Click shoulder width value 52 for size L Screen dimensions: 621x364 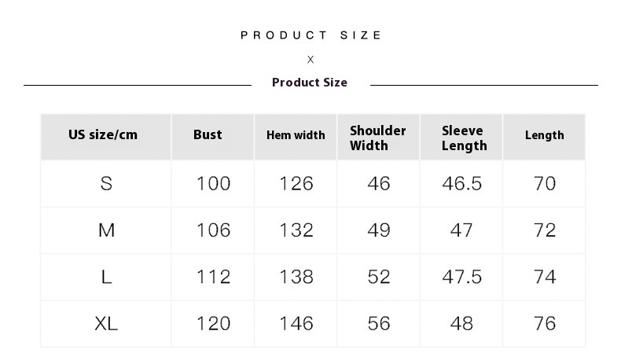pyautogui.click(x=379, y=277)
